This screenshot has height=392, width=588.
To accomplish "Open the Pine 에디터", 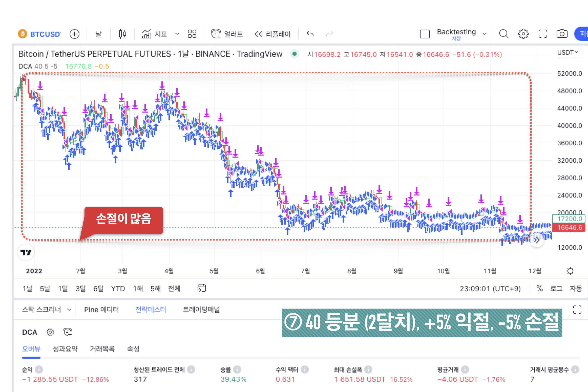I will pos(102,309).
